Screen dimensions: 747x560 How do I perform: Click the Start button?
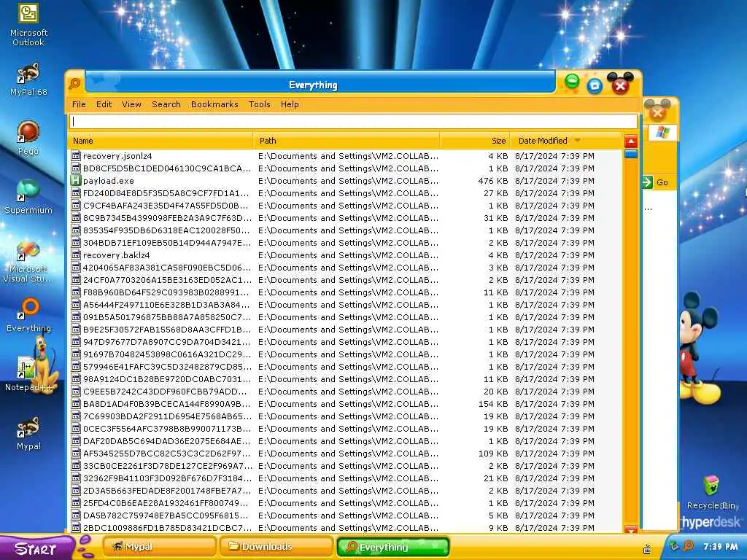click(x=36, y=548)
